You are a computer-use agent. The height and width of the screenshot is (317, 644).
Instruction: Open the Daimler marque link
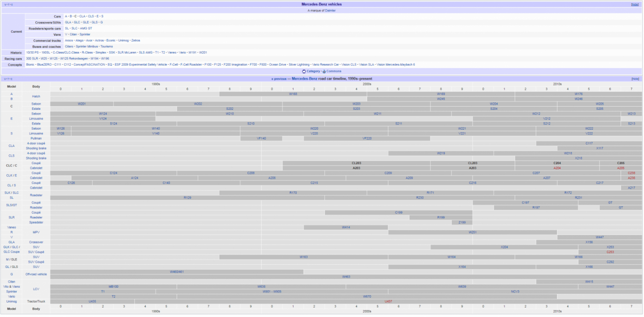point(330,10)
